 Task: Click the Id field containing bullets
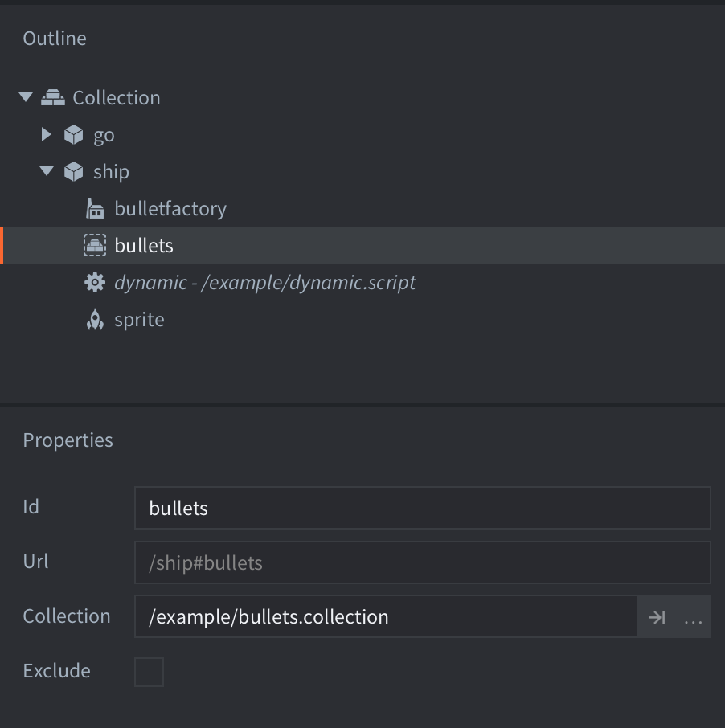click(422, 508)
